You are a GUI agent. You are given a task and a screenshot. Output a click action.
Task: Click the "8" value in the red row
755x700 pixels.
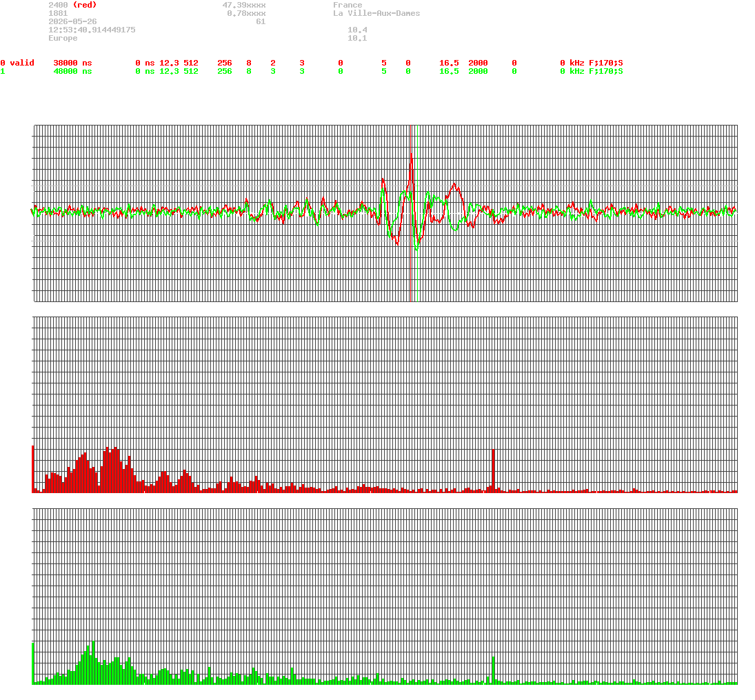pyautogui.click(x=249, y=63)
